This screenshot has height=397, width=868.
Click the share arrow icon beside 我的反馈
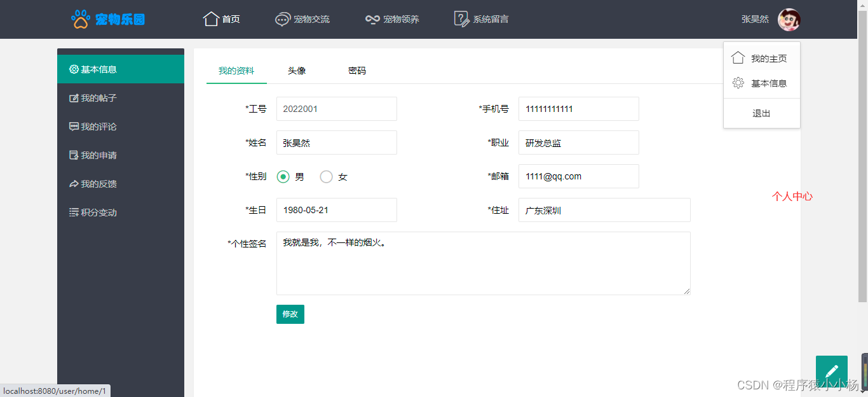(x=74, y=184)
